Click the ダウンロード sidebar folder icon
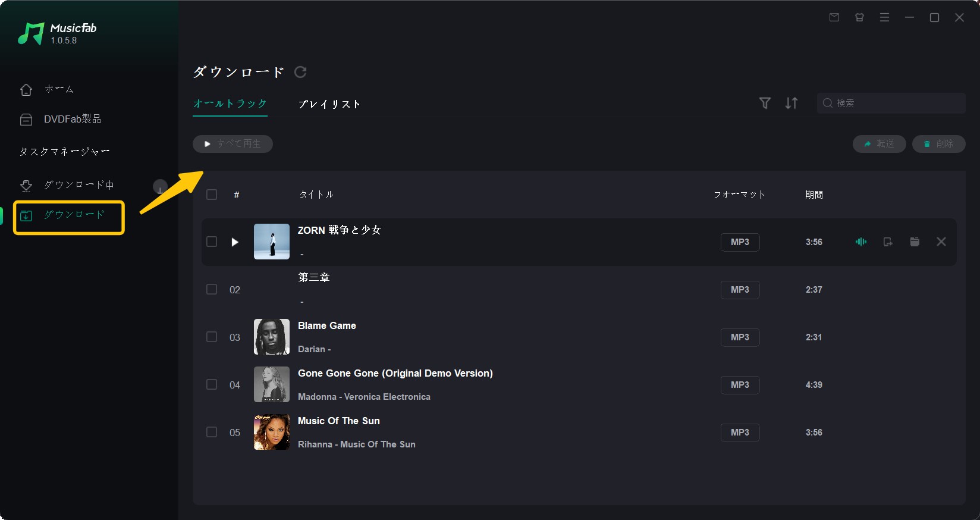The image size is (980, 520). 26,215
